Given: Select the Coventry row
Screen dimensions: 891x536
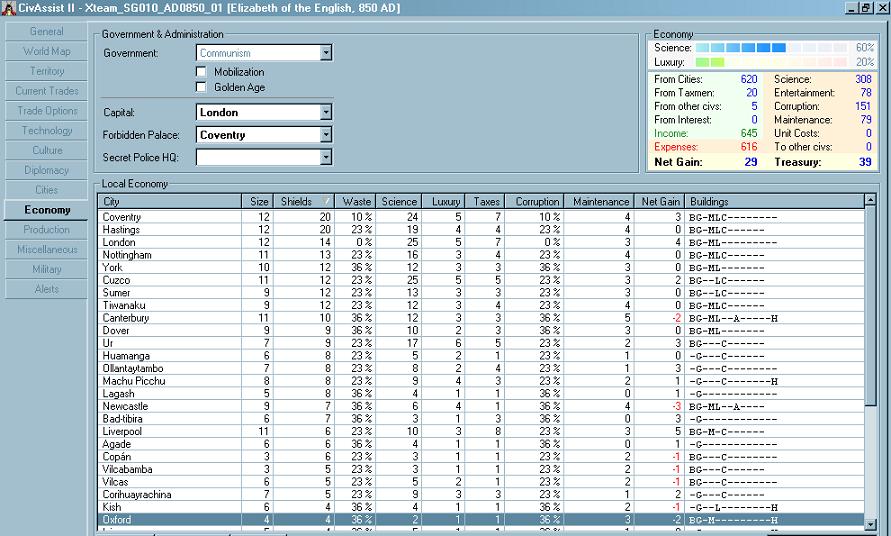Looking at the screenshot, I should point(481,217).
